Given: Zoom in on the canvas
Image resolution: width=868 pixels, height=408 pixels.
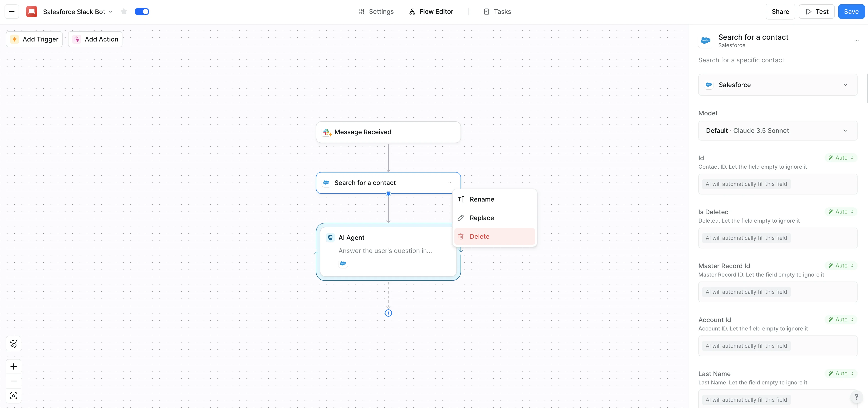Looking at the screenshot, I should click(x=13, y=367).
